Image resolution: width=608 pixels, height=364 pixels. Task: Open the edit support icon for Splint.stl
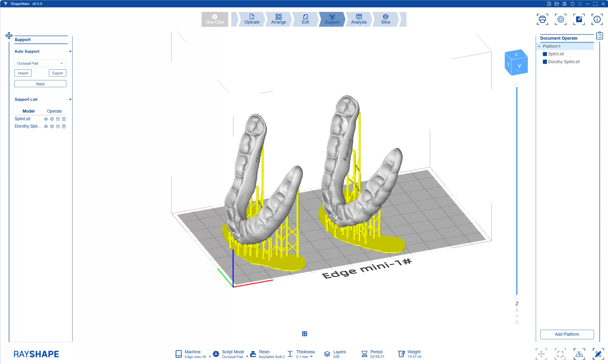pyautogui.click(x=58, y=119)
